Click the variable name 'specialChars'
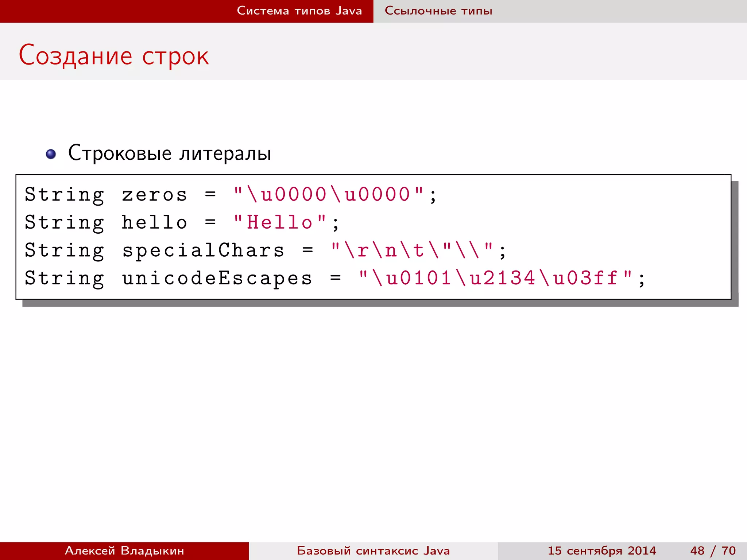 tap(203, 251)
